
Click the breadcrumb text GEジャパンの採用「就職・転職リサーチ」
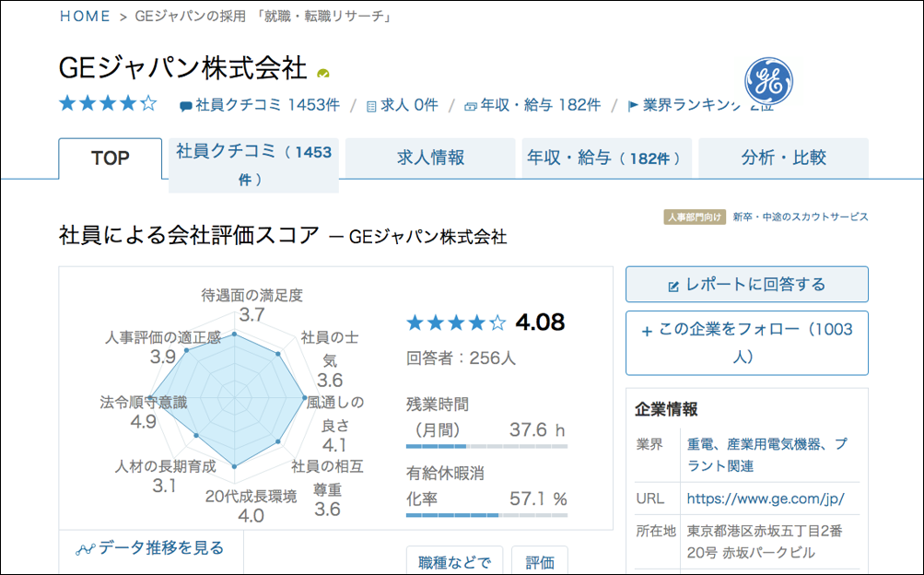click(x=264, y=16)
